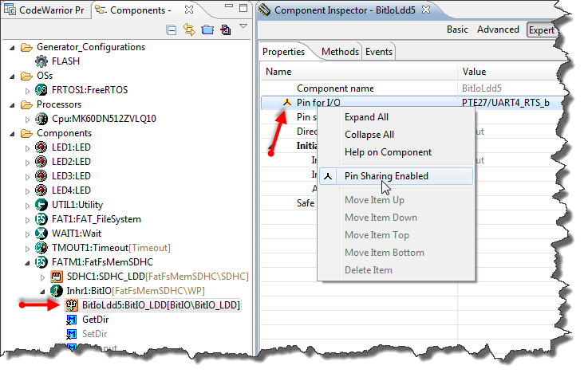
Task: Open the Components view menu triangle
Action: pos(243,28)
